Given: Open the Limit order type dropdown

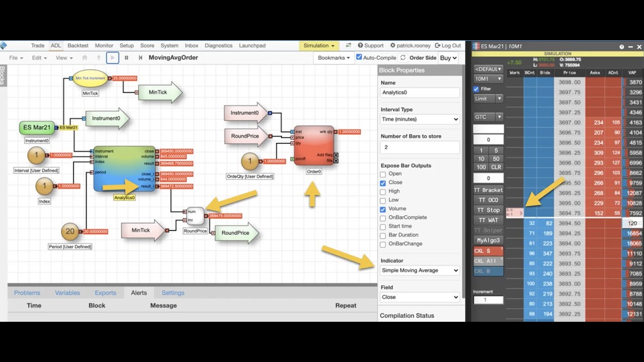Looking at the screenshot, I should point(488,99).
